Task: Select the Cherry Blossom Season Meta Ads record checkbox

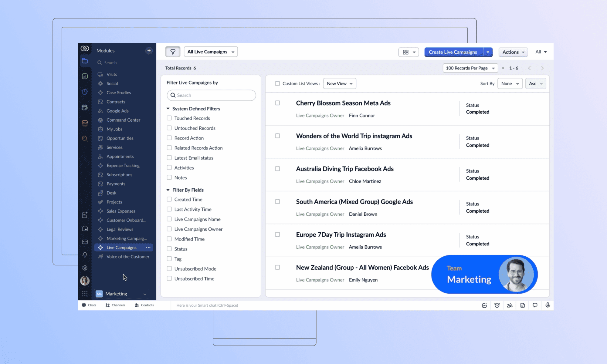Action: point(277,103)
